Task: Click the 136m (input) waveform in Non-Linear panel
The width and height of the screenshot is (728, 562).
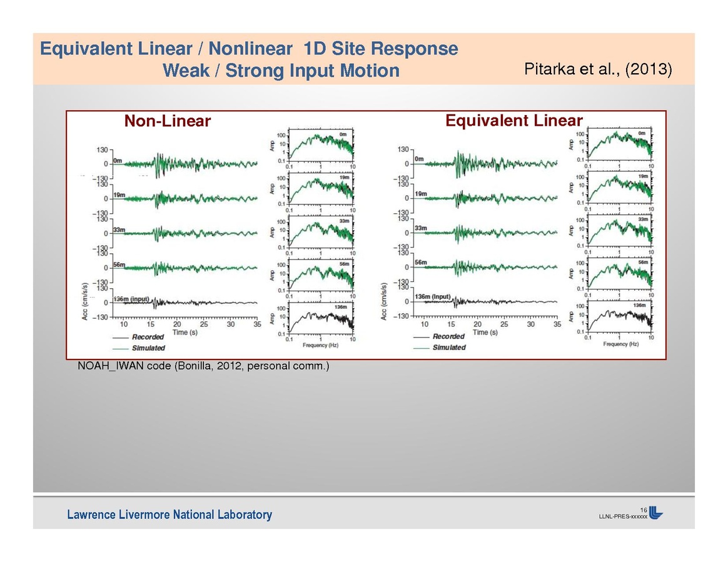Action: pos(188,303)
